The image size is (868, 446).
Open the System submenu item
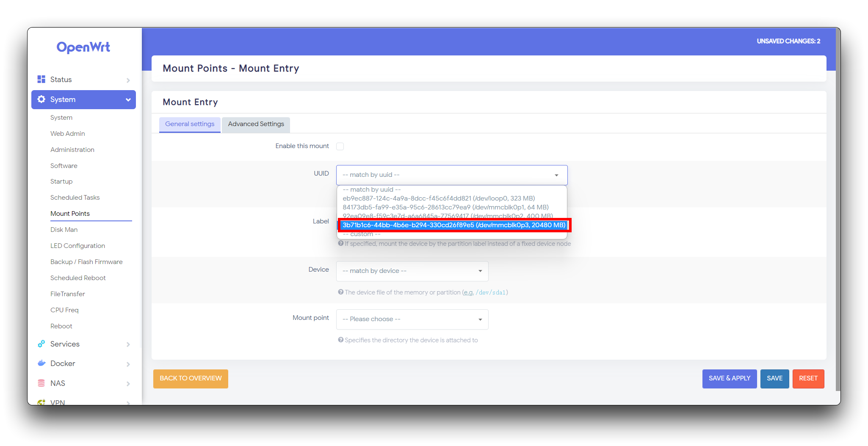61,118
